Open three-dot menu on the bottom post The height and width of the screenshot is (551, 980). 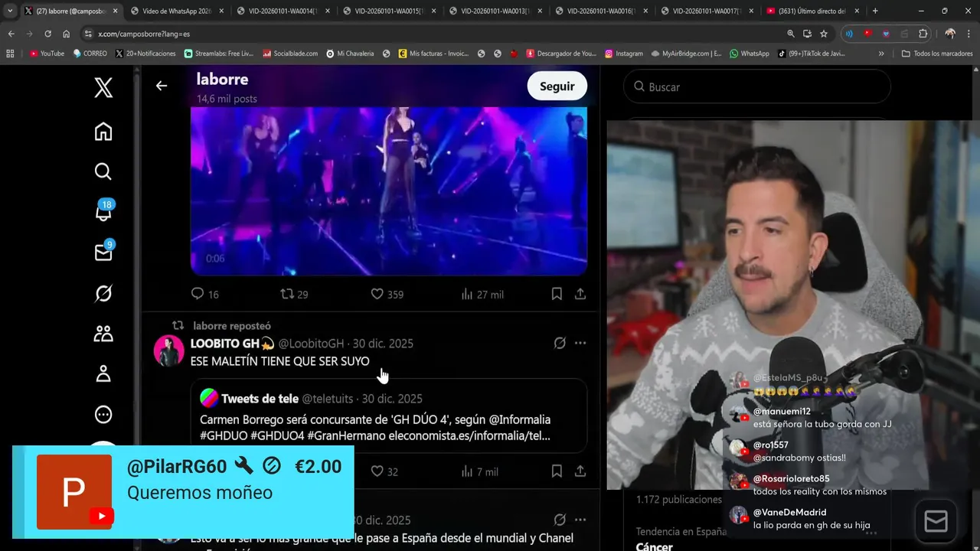click(580, 520)
